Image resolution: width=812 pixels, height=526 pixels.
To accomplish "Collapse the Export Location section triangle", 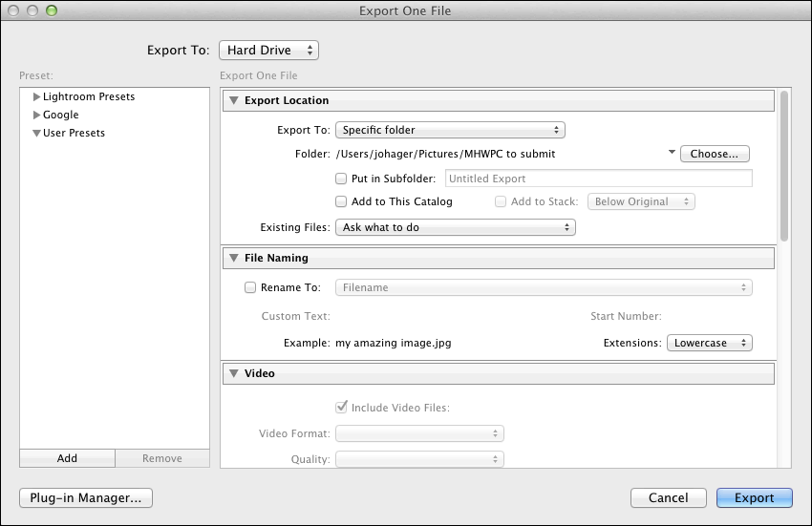I will pyautogui.click(x=232, y=101).
